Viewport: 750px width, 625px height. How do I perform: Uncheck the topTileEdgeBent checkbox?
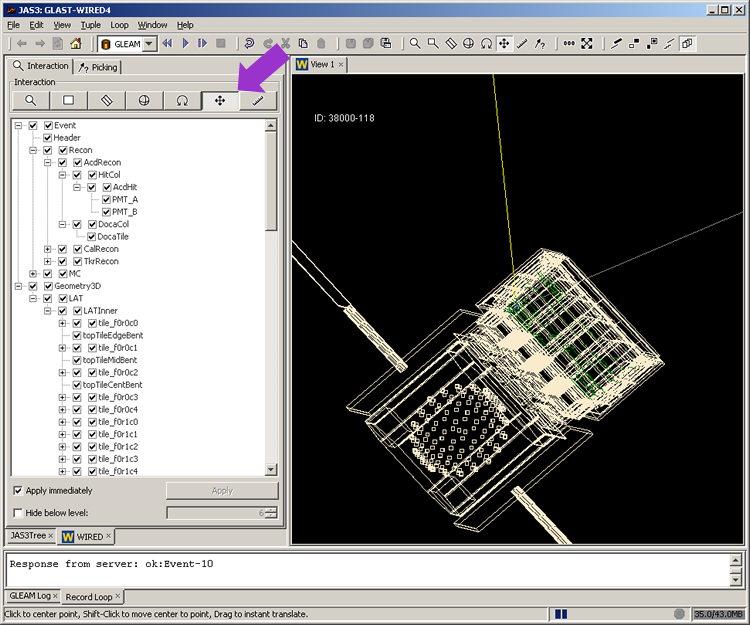[x=77, y=336]
